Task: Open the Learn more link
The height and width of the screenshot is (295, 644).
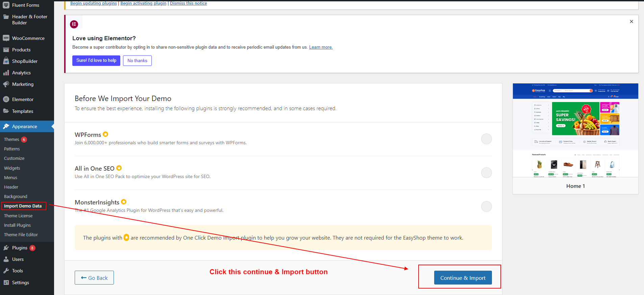Action: [x=321, y=47]
